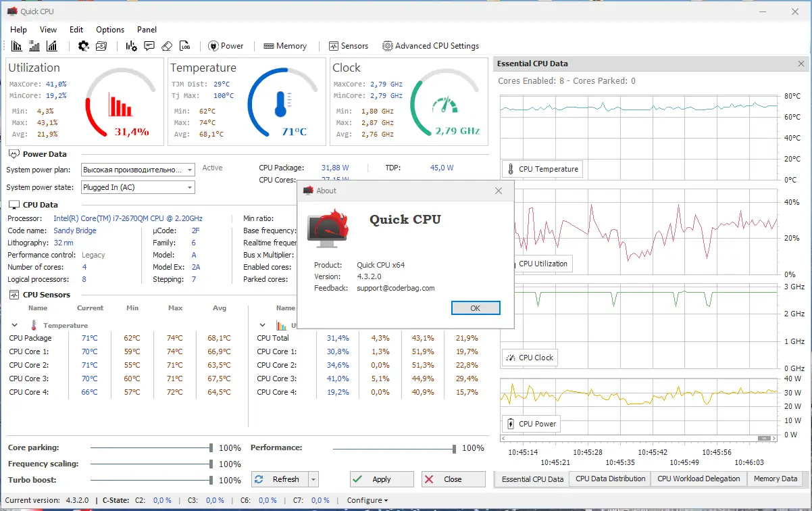Screen dimensions: 812x511
Task: Click the CPU Data section monitor icon
Action: point(14,205)
